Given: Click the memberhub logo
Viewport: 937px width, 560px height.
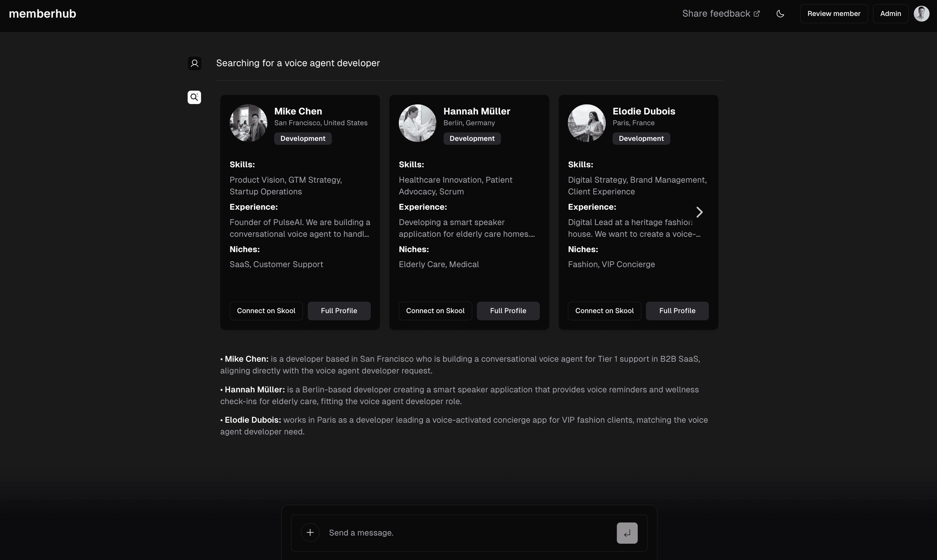Looking at the screenshot, I should pyautogui.click(x=42, y=13).
